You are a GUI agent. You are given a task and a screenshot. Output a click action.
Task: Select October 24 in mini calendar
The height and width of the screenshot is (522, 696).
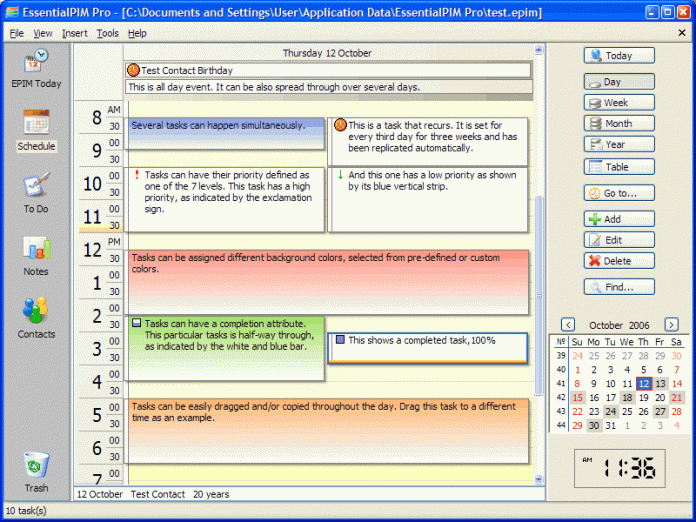[x=610, y=411]
